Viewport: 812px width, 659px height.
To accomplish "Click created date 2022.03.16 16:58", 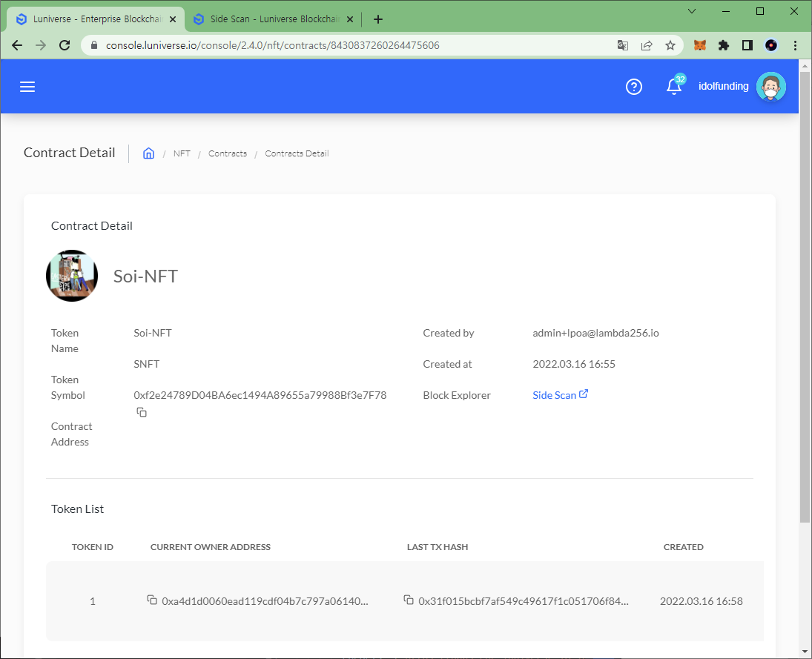I will (x=702, y=601).
